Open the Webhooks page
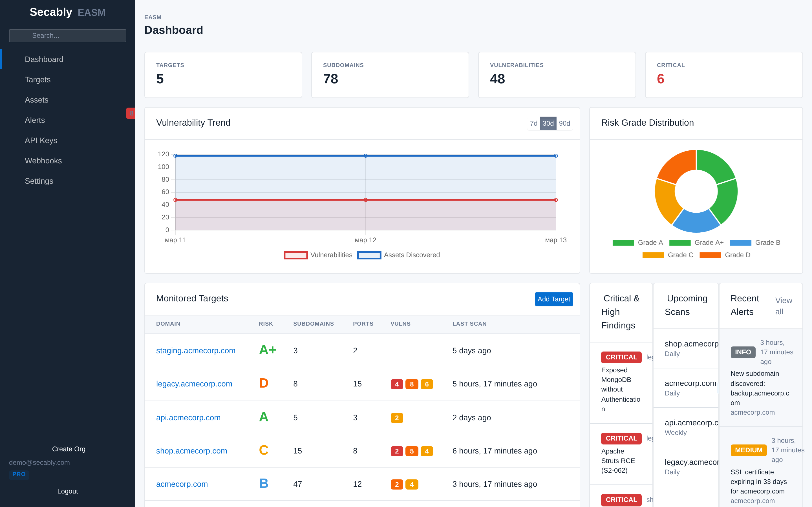 point(43,161)
